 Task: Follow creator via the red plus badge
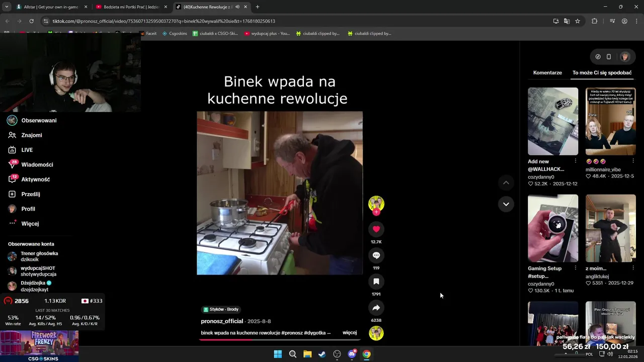376,212
